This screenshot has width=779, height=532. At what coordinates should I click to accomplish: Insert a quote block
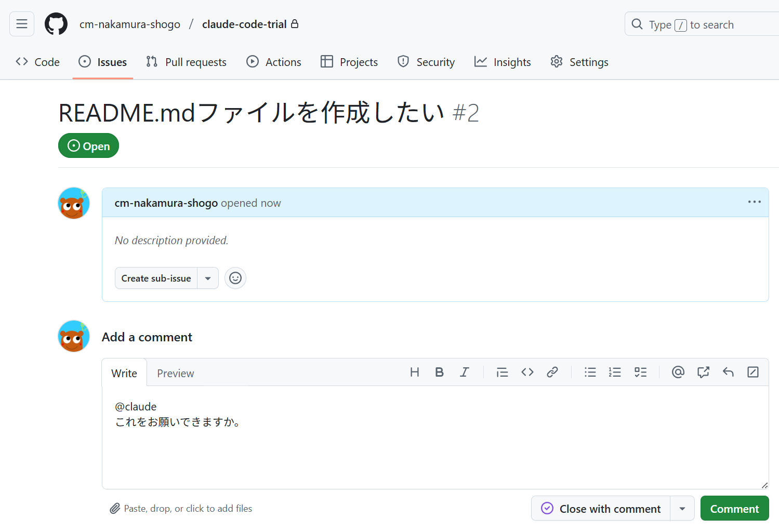pyautogui.click(x=502, y=372)
